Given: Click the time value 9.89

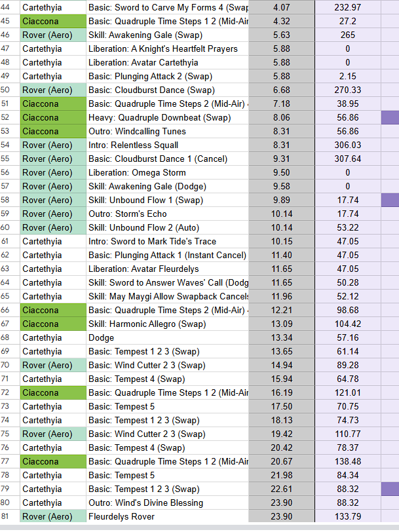Looking at the screenshot, I should click(282, 200).
